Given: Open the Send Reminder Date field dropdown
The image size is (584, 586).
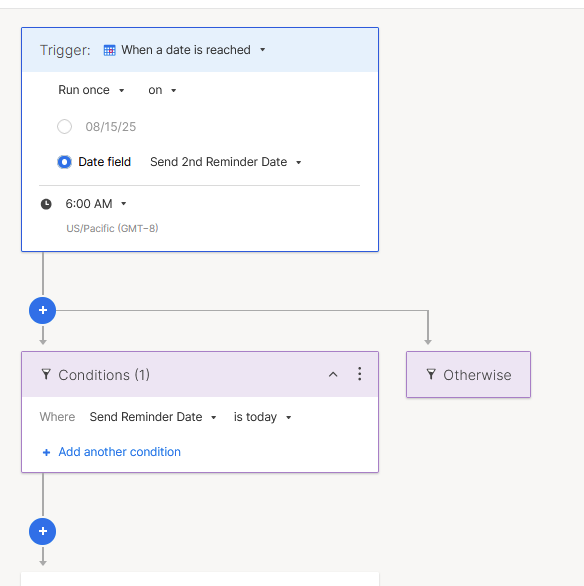Looking at the screenshot, I should pyautogui.click(x=153, y=417).
